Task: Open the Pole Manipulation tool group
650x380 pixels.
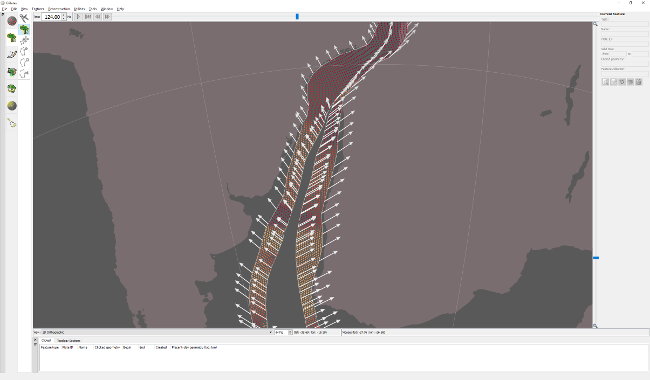Action: point(12,89)
